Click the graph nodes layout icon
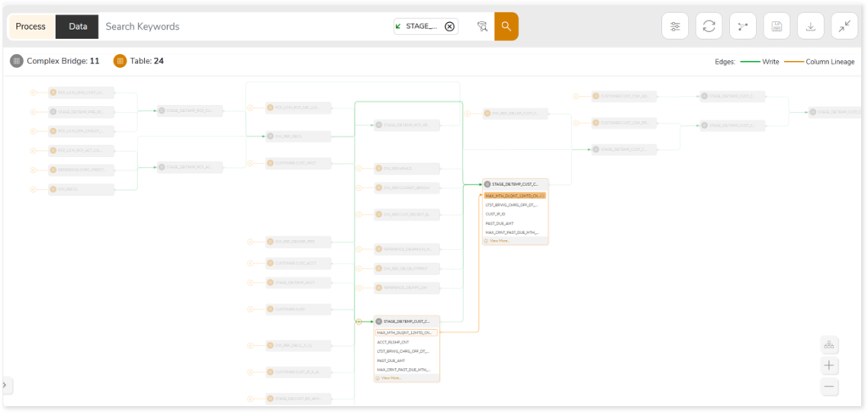Screen dimensions: 868x413 tap(743, 26)
